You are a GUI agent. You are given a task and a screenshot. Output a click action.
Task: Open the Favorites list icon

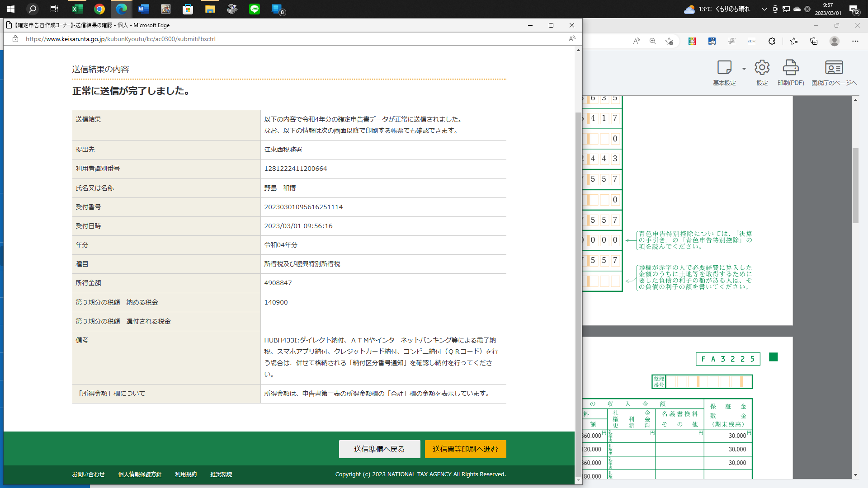click(x=794, y=41)
